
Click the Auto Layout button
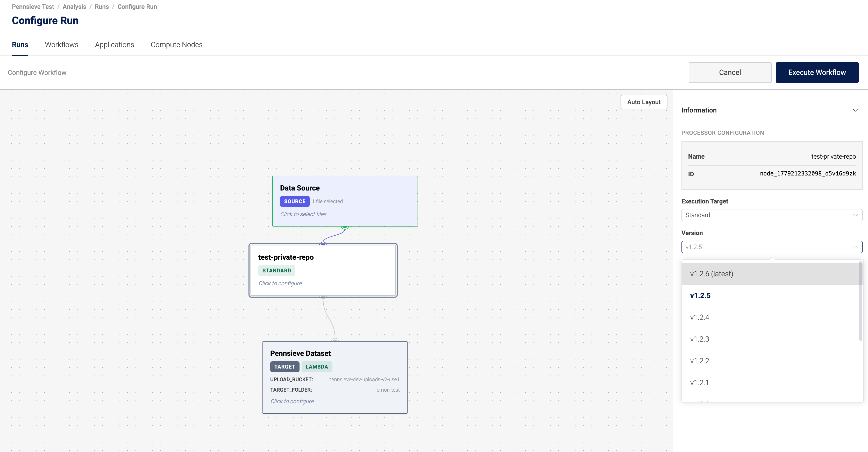click(644, 102)
